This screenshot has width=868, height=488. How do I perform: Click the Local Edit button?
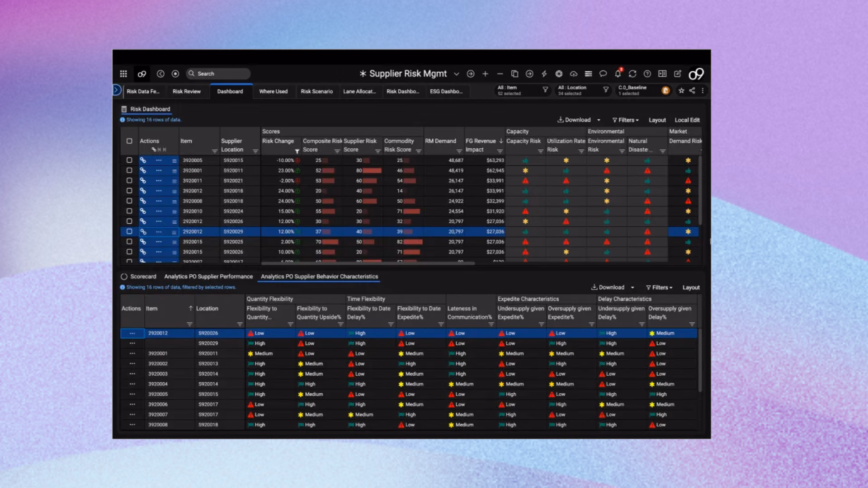coord(687,120)
